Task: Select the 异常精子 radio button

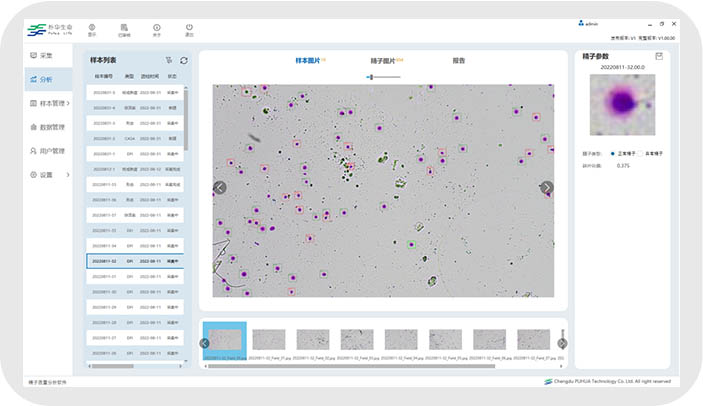Action: [x=642, y=153]
